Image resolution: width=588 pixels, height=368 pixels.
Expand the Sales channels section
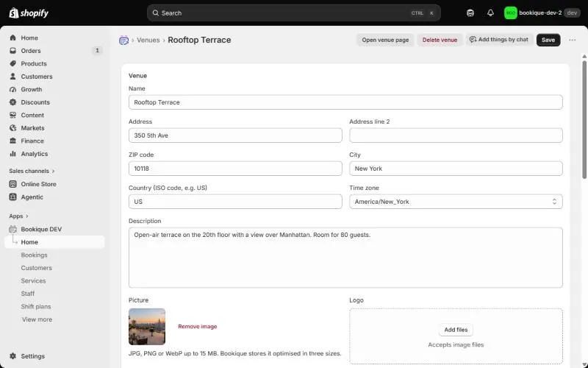coord(32,171)
